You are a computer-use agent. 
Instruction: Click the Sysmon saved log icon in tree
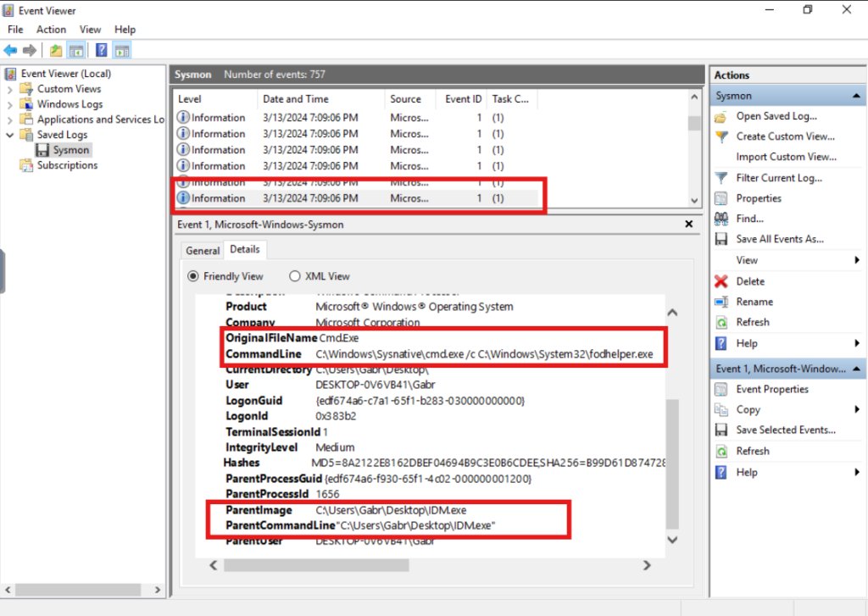(42, 150)
